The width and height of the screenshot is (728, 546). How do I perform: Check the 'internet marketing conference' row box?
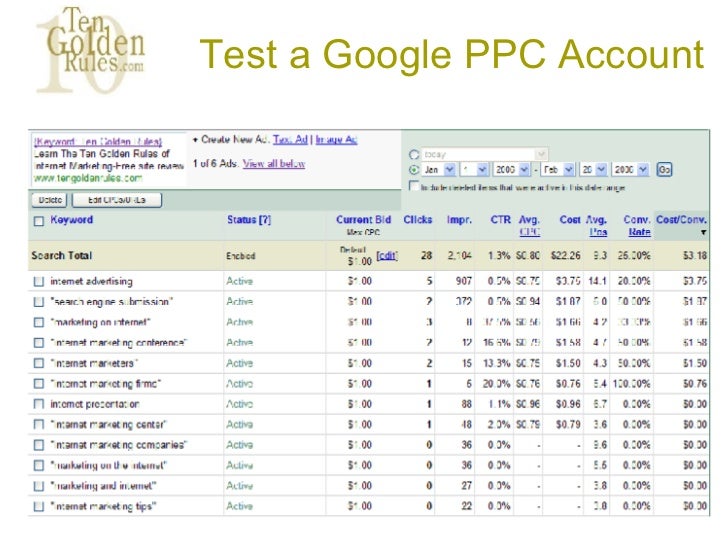[x=39, y=343]
